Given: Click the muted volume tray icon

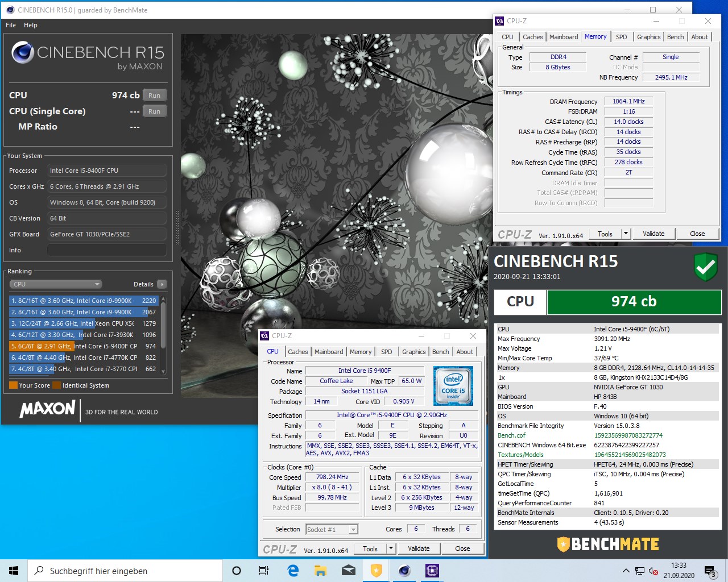Looking at the screenshot, I should (653, 571).
